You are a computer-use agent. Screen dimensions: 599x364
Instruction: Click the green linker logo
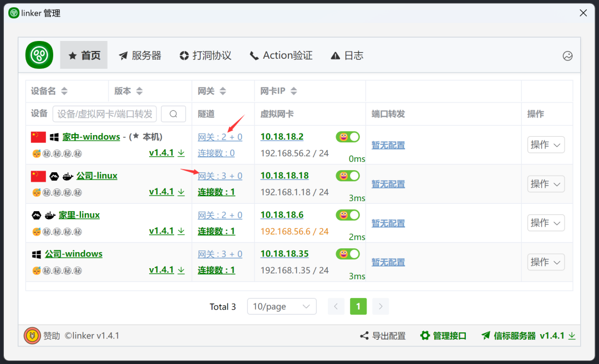pos(39,55)
